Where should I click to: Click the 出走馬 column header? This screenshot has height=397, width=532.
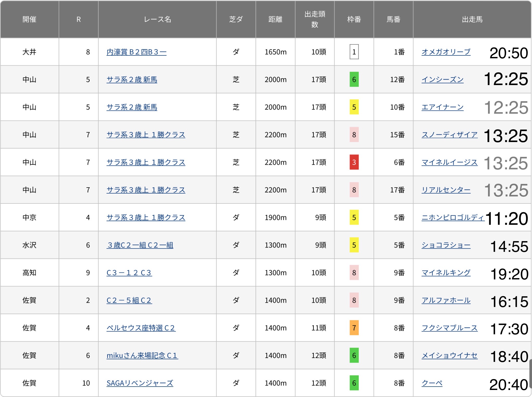pyautogui.click(x=472, y=19)
